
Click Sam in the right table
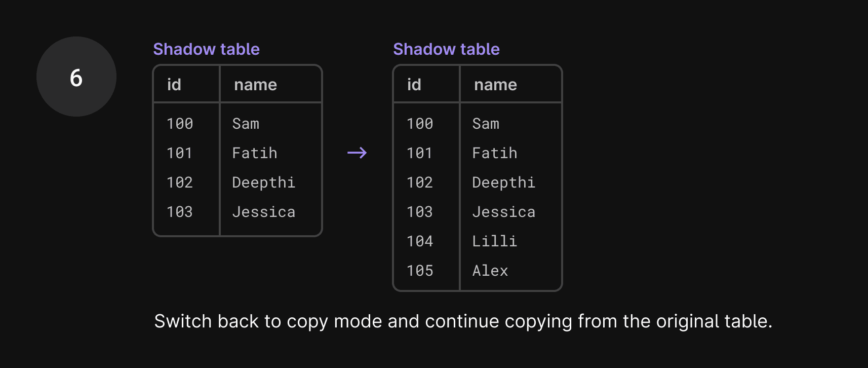(x=486, y=124)
